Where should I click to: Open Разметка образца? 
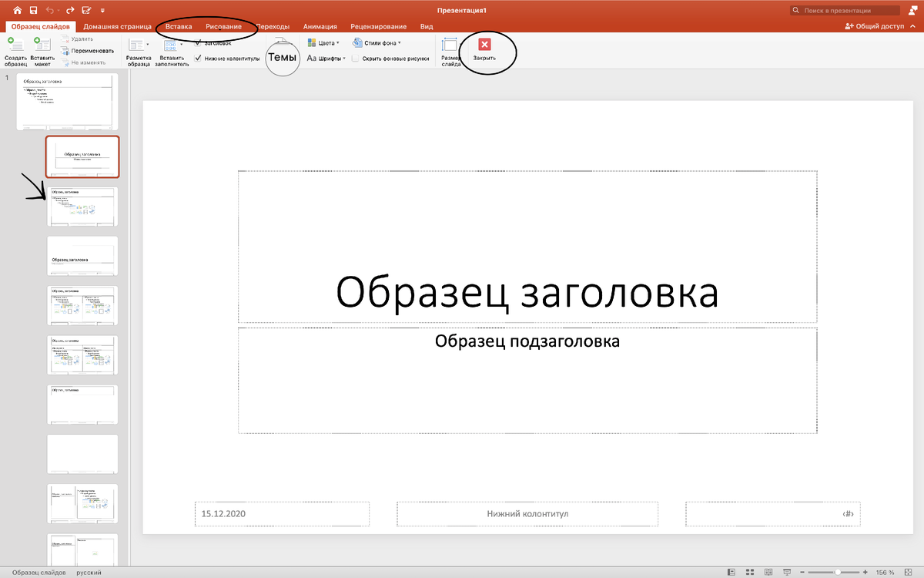[138, 52]
